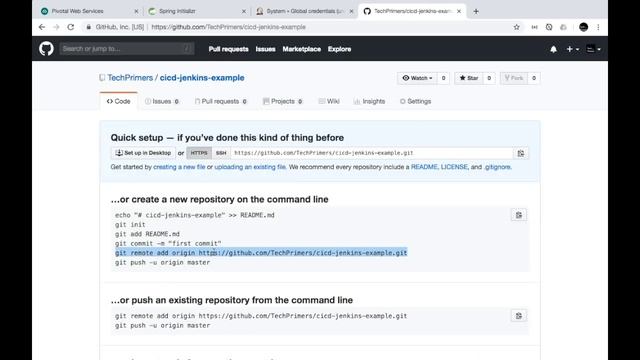
Task: Follow creating a new file link
Action: click(179, 167)
